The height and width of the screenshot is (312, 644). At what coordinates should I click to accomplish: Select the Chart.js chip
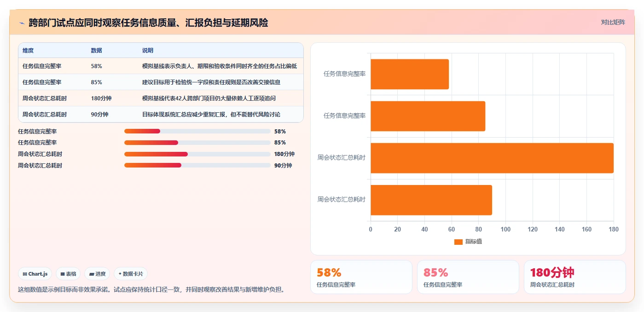pos(35,274)
